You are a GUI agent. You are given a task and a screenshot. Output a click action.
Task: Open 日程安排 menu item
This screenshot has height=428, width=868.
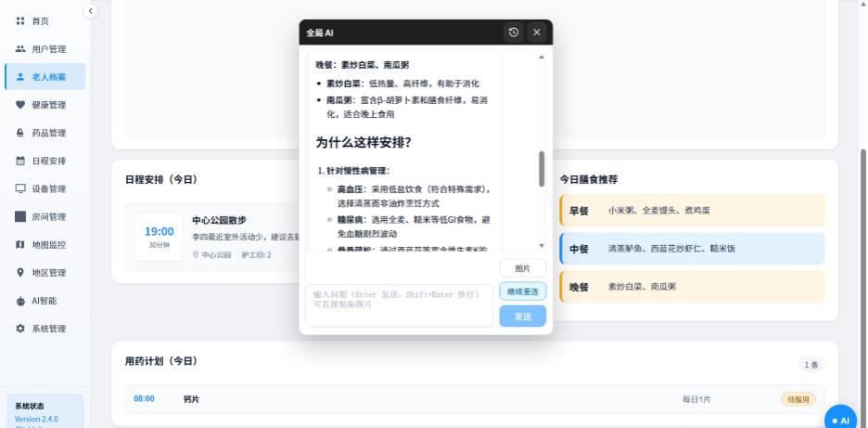point(45,161)
